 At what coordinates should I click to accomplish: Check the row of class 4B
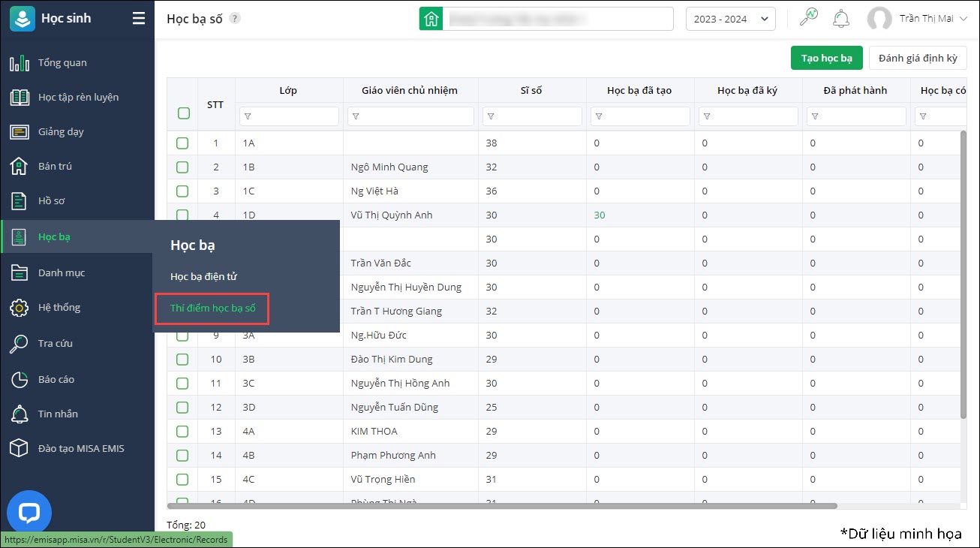(x=182, y=455)
